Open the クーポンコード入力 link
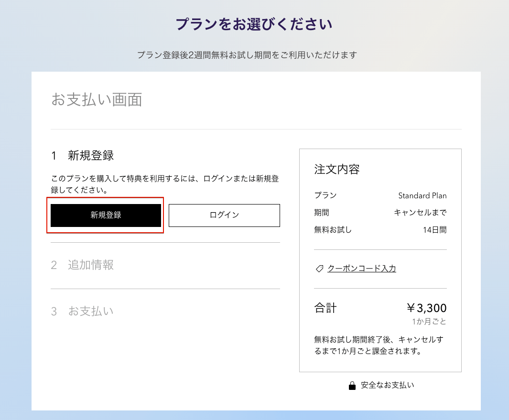Viewport: 509px width, 420px height. (361, 269)
